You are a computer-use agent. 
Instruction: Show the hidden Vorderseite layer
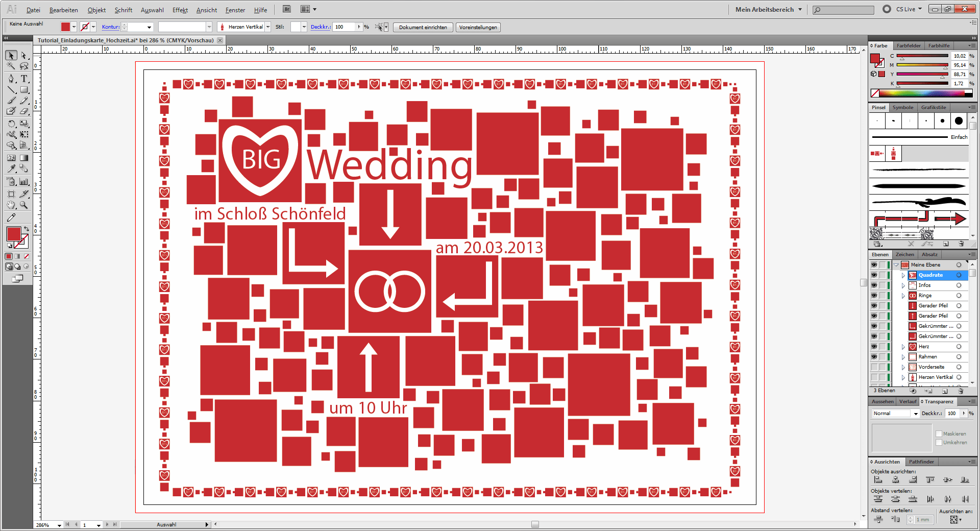click(874, 367)
